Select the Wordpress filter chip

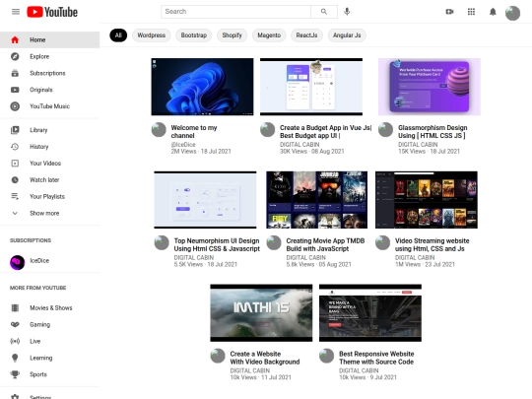(152, 35)
